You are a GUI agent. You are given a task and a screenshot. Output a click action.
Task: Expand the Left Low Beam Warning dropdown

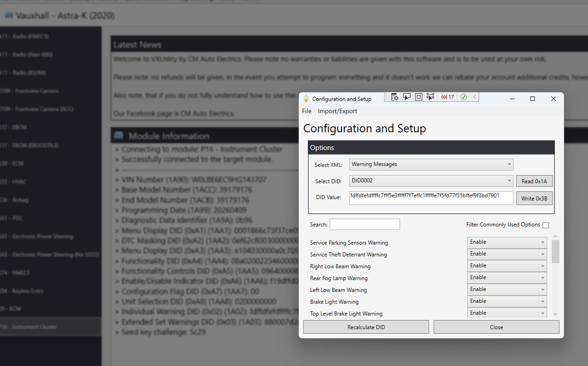click(507, 290)
